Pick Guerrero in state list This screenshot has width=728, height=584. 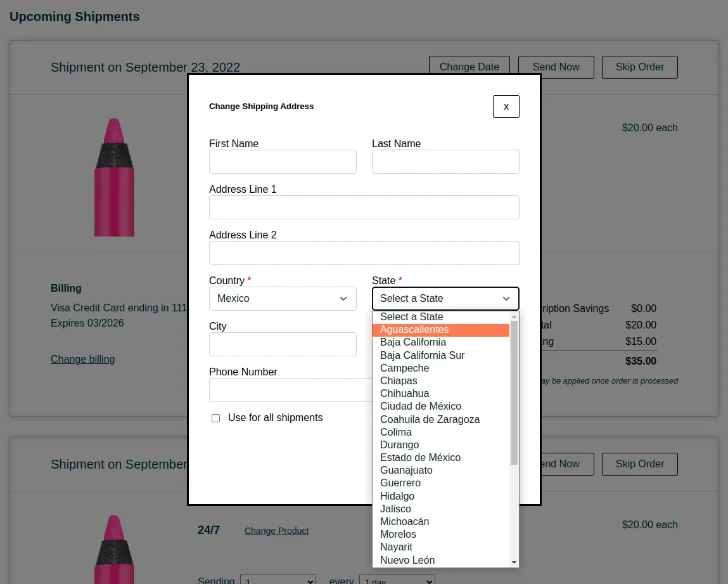click(x=440, y=483)
